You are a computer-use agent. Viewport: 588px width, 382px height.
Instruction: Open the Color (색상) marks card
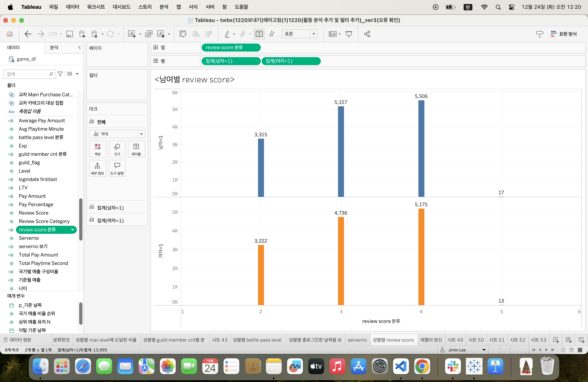pyautogui.click(x=98, y=149)
